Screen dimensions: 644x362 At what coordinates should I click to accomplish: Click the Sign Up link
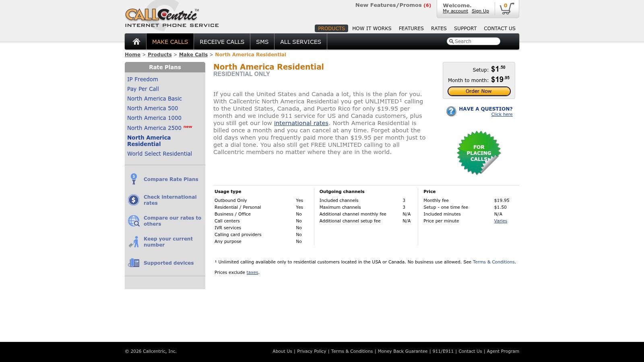[x=480, y=11]
